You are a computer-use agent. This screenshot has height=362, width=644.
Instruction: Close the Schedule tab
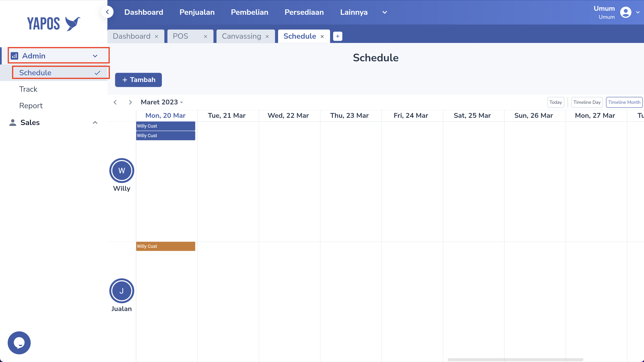(x=322, y=36)
